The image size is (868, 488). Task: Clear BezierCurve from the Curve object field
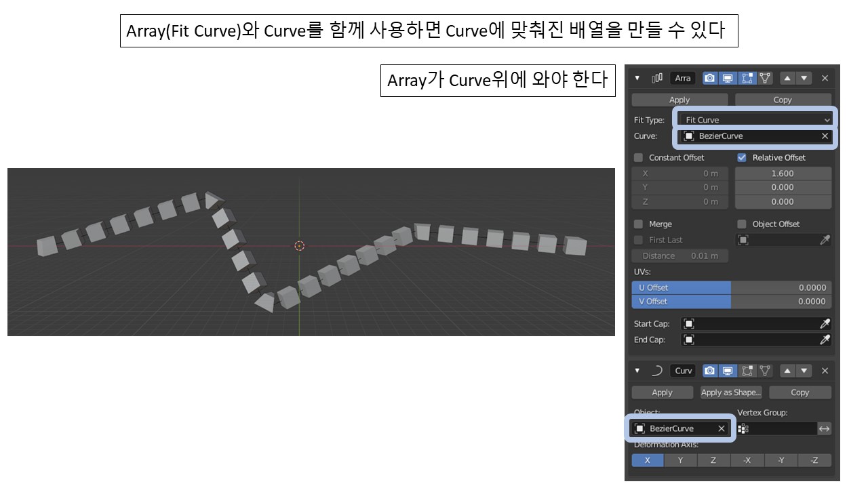721,428
